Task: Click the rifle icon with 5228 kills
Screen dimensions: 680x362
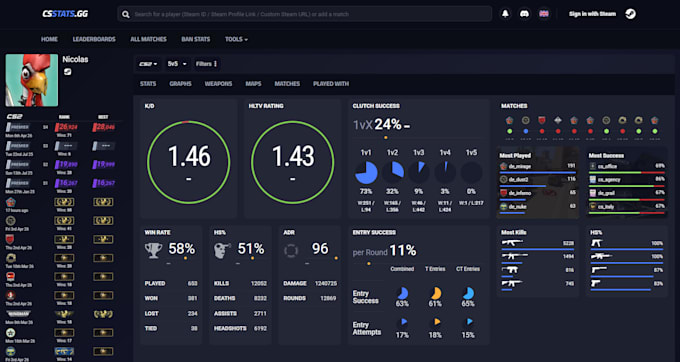Action: 513,243
